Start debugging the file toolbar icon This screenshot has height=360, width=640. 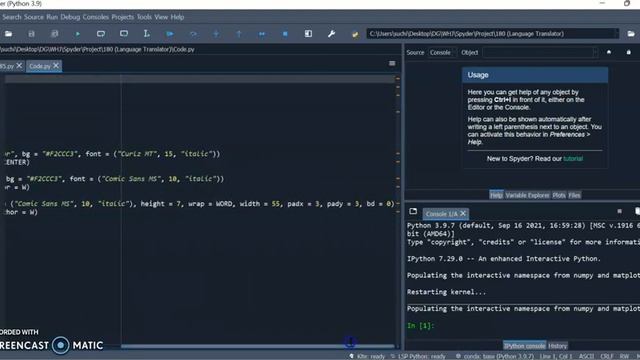(170, 34)
